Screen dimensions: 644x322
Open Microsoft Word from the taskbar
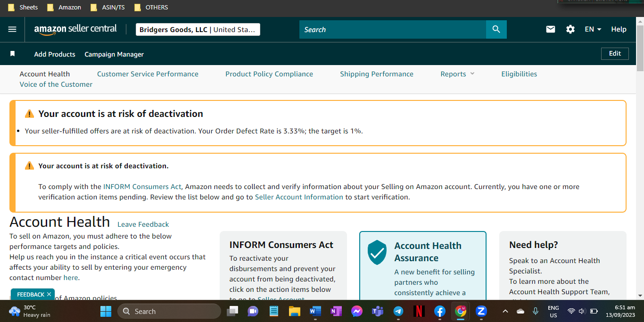tap(315, 311)
